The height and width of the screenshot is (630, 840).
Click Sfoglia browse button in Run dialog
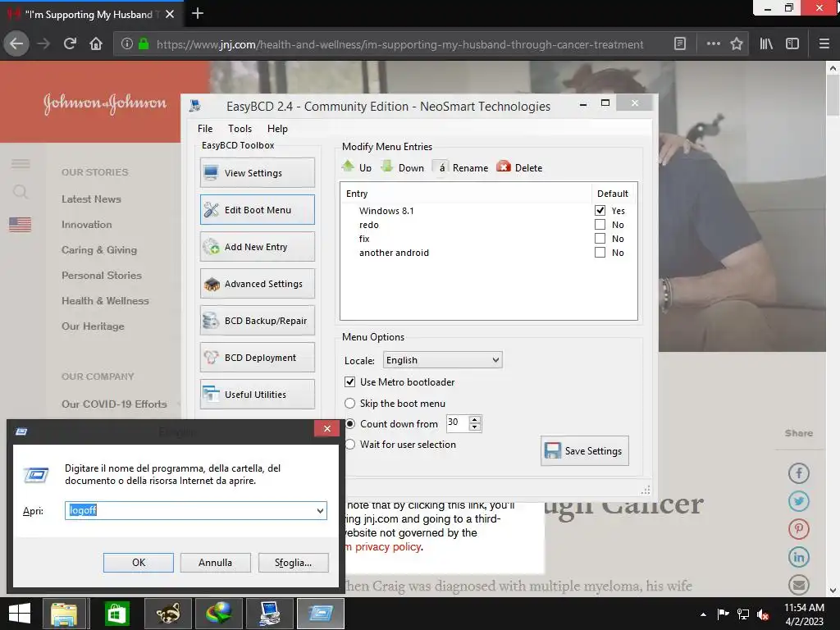tap(293, 563)
